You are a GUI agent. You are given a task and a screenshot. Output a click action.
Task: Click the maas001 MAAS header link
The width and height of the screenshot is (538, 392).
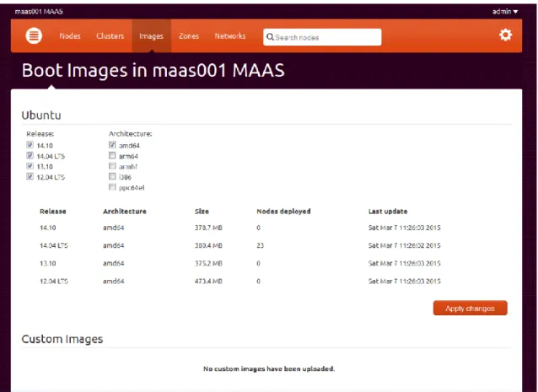pyautogui.click(x=39, y=11)
